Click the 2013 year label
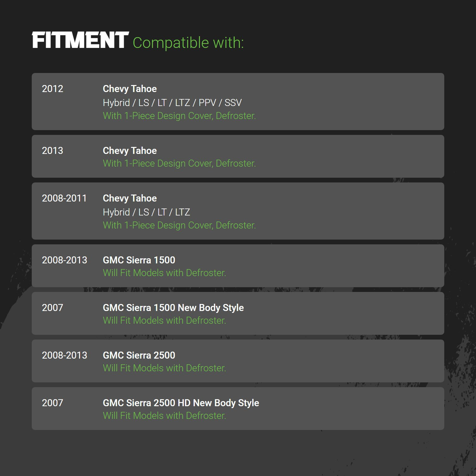This screenshot has width=476, height=476. pyautogui.click(x=53, y=151)
